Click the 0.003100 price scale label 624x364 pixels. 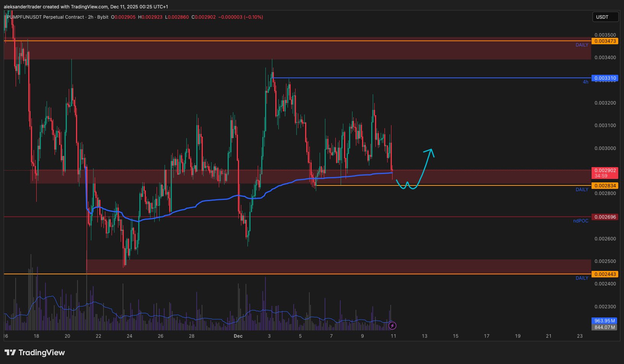point(605,126)
